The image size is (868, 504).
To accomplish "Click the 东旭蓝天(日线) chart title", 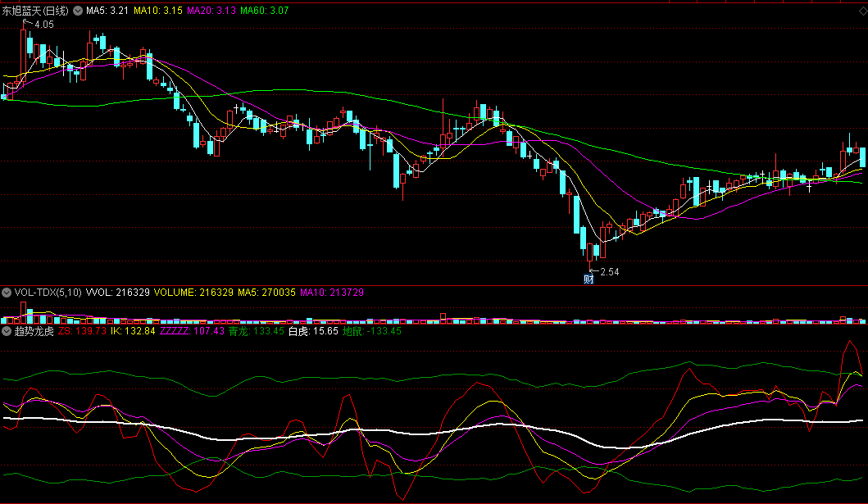I will (35, 11).
